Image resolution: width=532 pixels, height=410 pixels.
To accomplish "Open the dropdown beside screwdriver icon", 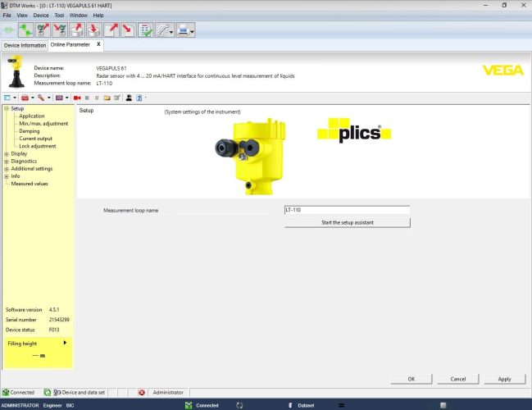I will coord(49,98).
